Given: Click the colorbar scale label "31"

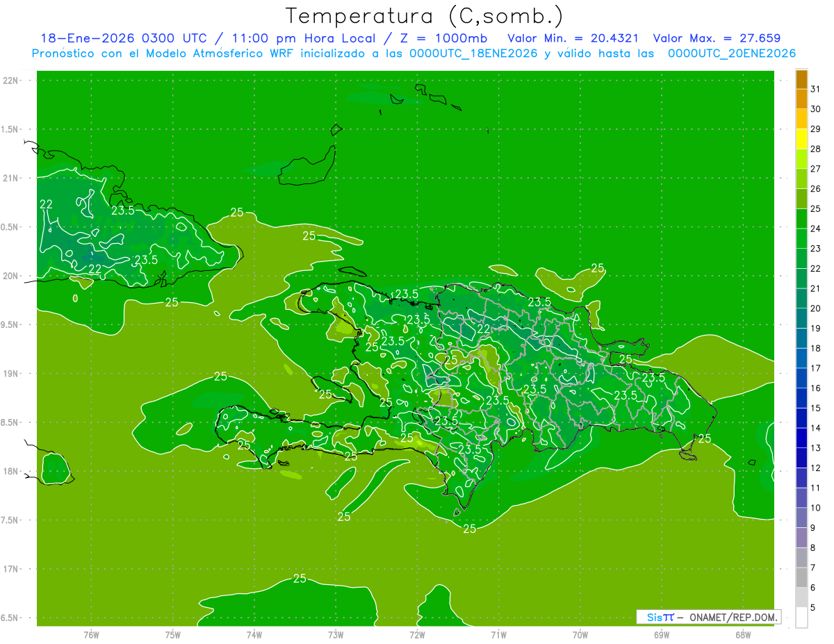Looking at the screenshot, I should coord(815,89).
